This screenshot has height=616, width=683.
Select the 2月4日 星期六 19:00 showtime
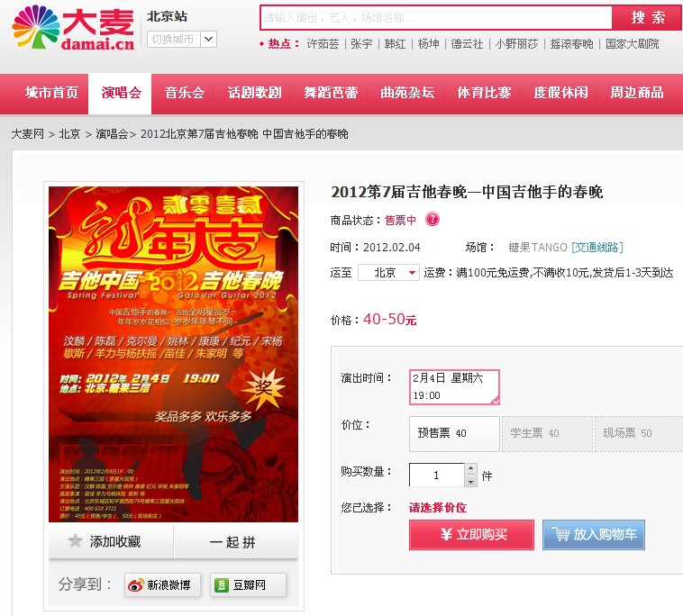[454, 387]
